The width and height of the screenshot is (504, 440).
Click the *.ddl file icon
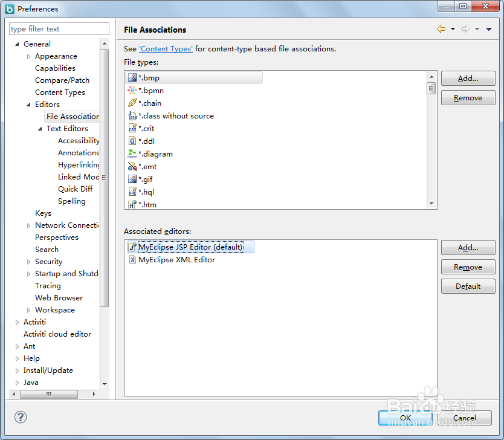click(x=132, y=141)
